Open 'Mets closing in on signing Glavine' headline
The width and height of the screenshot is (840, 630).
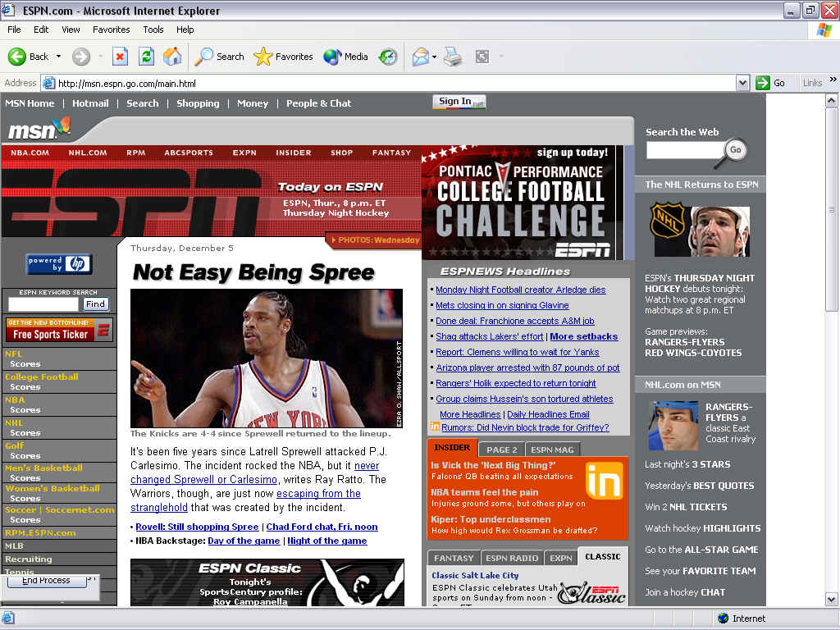pos(502,305)
